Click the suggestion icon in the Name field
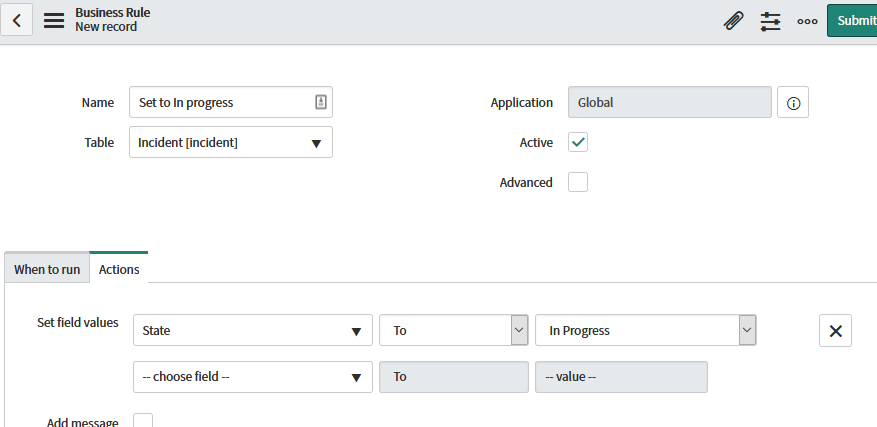The width and height of the screenshot is (877, 427). [320, 102]
